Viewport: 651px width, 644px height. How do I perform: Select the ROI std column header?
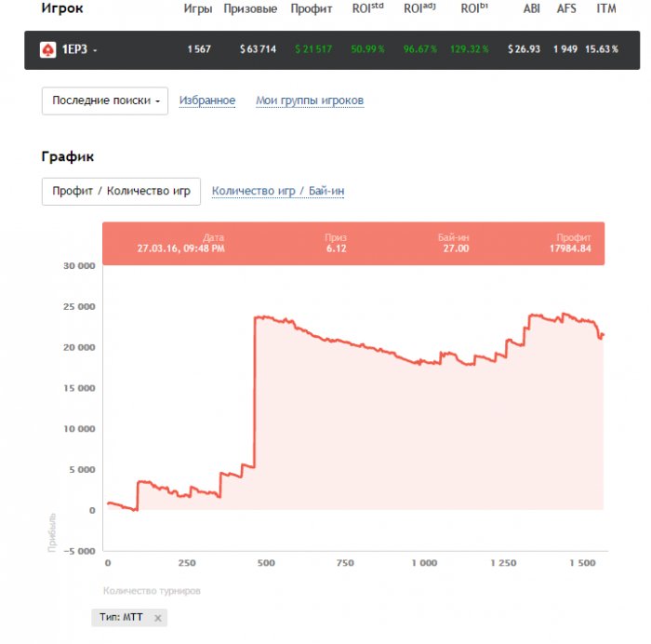coord(366,8)
